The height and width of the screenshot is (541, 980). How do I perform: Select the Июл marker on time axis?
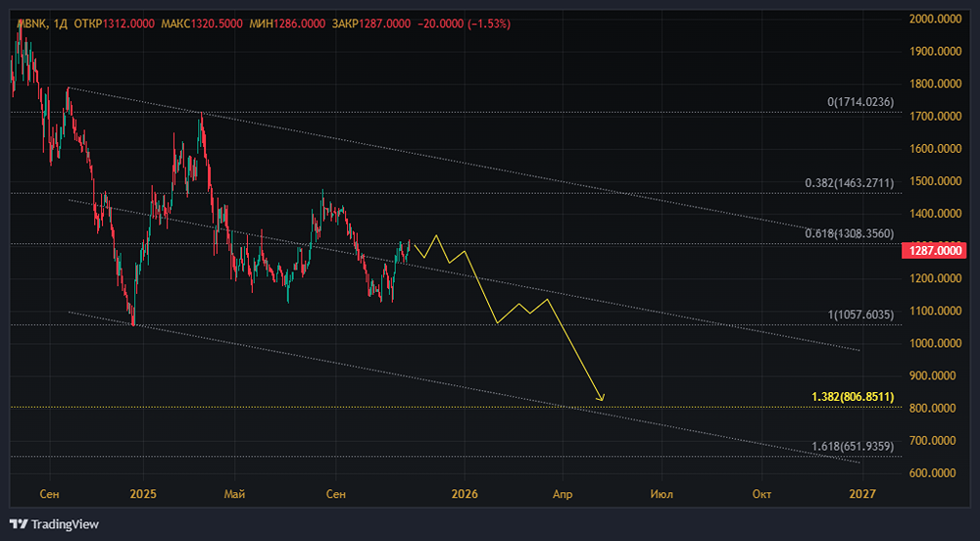[x=662, y=494]
